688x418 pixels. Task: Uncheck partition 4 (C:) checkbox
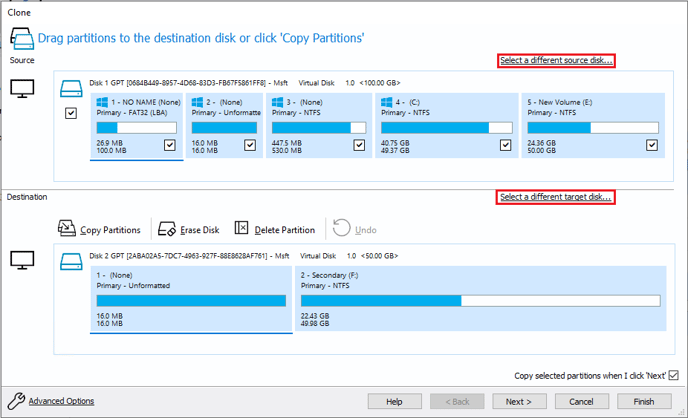pos(505,145)
